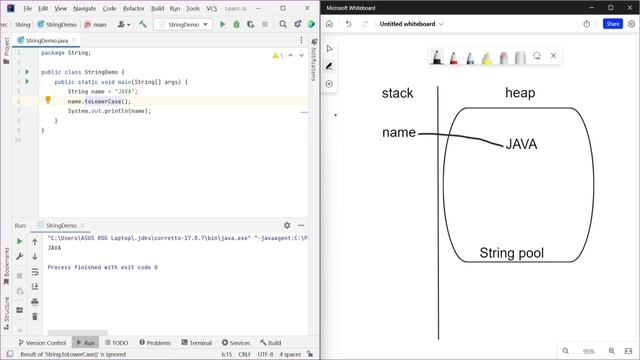
Task: Open the JetBrains toolbox icon at toolbar end
Action: (x=311, y=24)
